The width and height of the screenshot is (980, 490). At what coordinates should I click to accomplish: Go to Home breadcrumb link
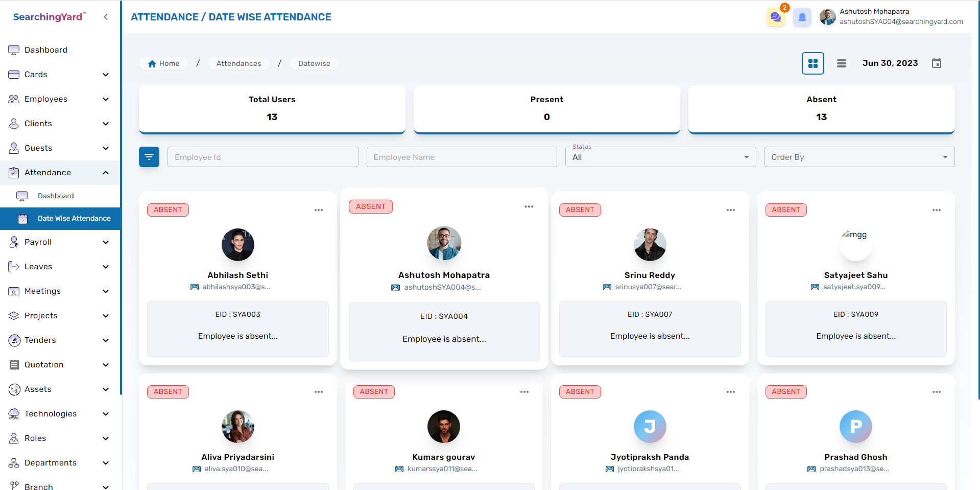[x=164, y=63]
